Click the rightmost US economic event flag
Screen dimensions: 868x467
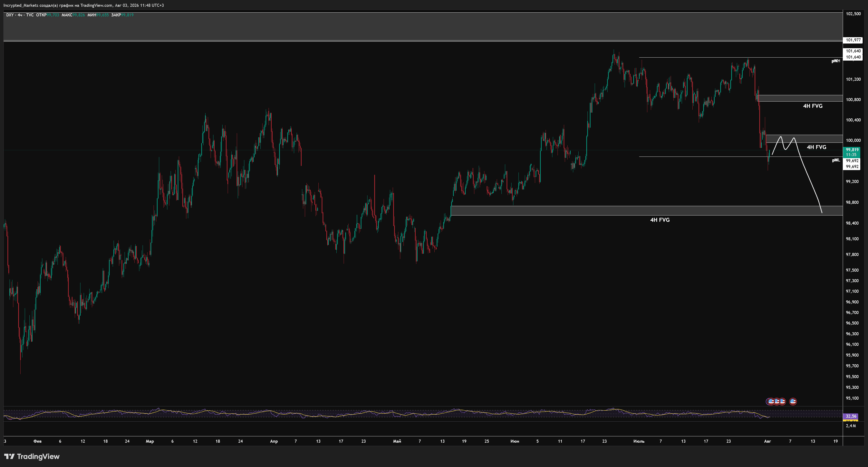pos(793,401)
